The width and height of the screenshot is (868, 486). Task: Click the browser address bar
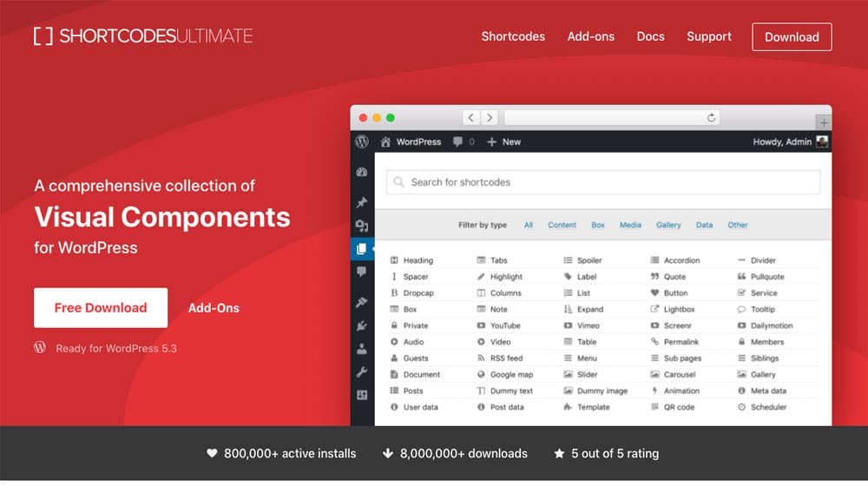pos(612,117)
